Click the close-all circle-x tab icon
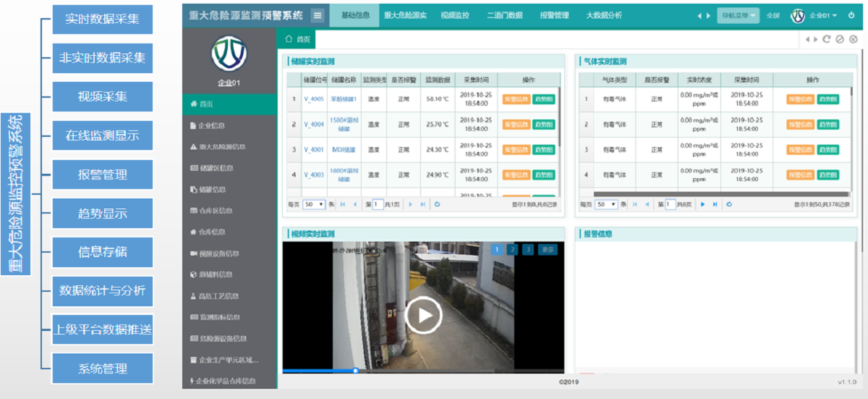868x399 pixels. tap(853, 40)
